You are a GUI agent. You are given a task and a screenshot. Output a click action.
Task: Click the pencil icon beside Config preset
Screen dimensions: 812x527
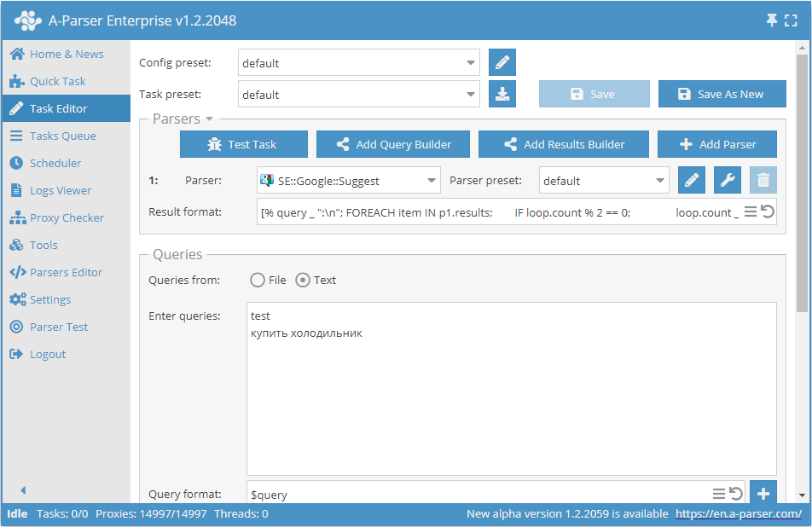(502, 63)
